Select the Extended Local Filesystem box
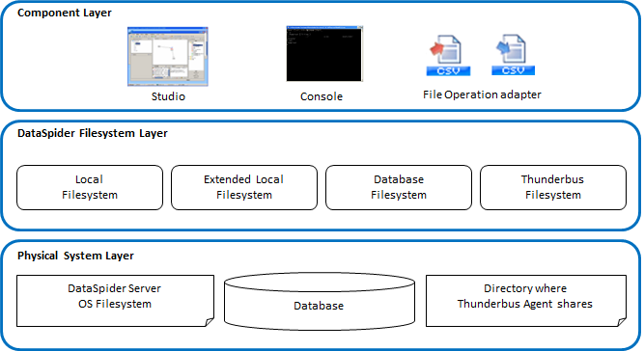The width and height of the screenshot is (644, 351). [x=244, y=187]
